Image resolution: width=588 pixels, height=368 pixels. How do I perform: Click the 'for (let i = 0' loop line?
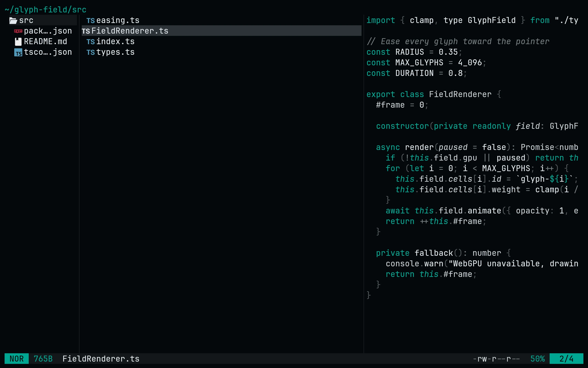click(477, 168)
